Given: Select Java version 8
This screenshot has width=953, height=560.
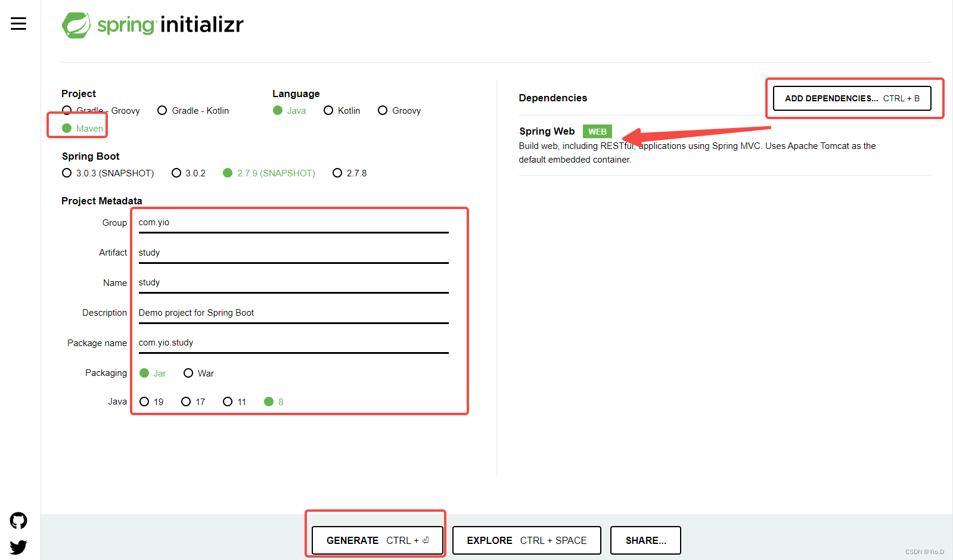Looking at the screenshot, I should pyautogui.click(x=274, y=402).
